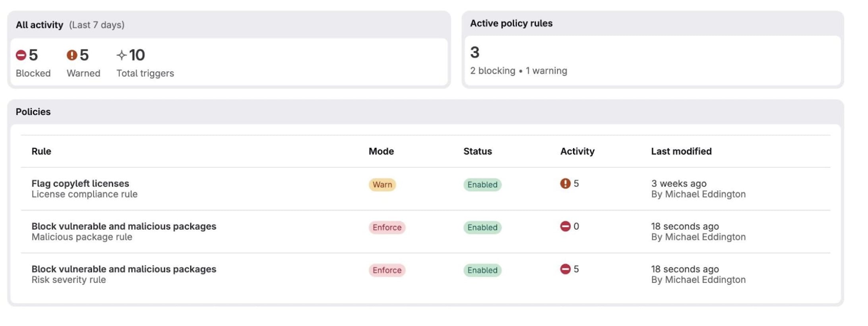
Task: Click the Rule column header
Action: tap(41, 151)
